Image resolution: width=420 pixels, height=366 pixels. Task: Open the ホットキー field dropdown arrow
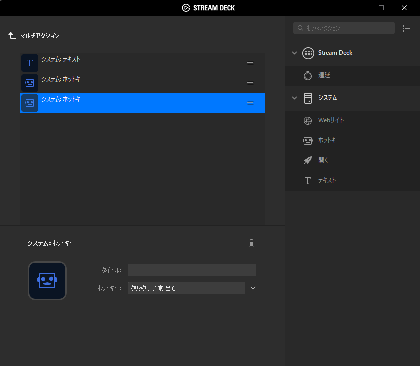click(253, 288)
